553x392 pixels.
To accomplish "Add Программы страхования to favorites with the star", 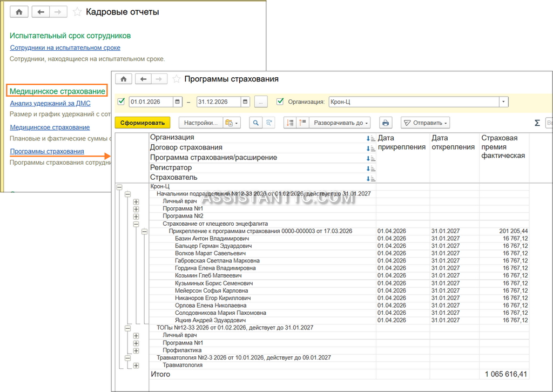I will tap(177, 79).
